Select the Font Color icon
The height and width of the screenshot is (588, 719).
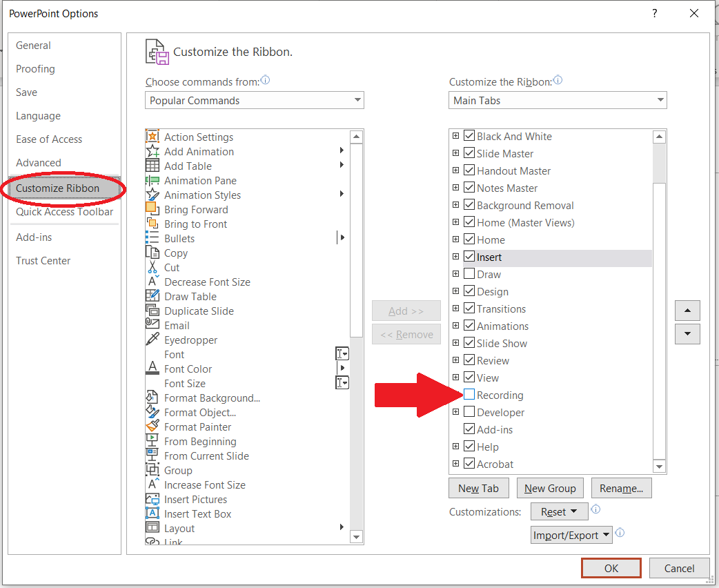point(152,369)
